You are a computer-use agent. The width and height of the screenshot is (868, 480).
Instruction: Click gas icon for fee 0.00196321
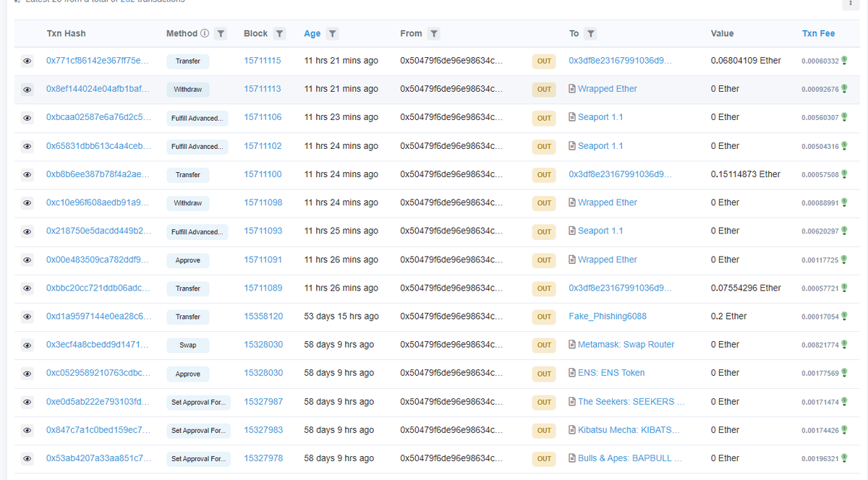[x=844, y=458]
